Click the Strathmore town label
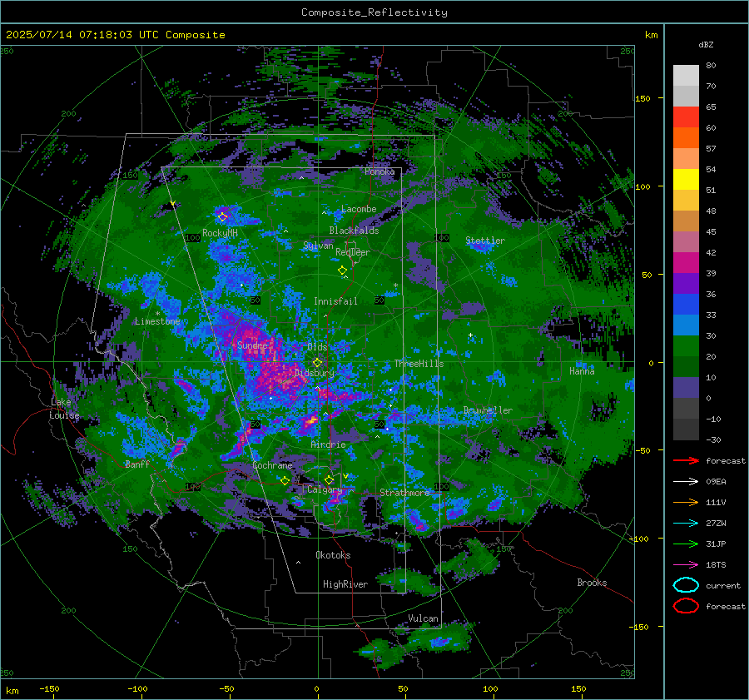This screenshot has height=700, width=749. [x=404, y=493]
